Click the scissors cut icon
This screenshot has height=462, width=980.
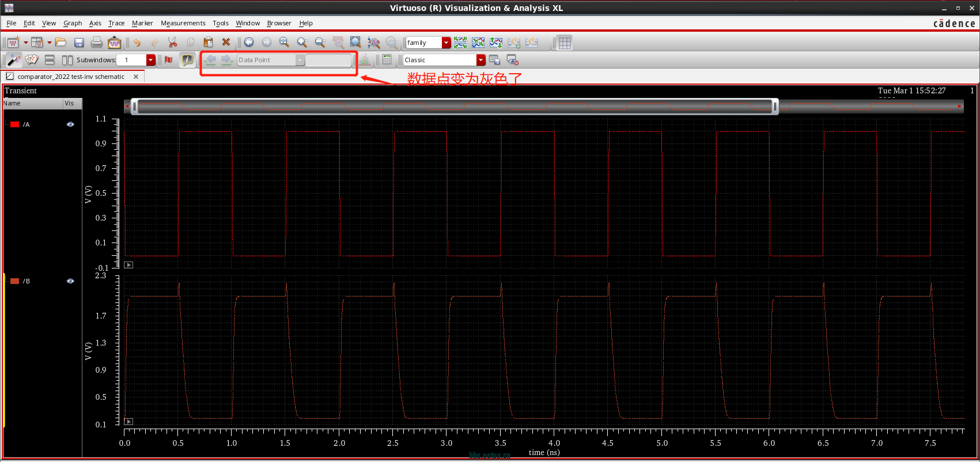click(172, 43)
